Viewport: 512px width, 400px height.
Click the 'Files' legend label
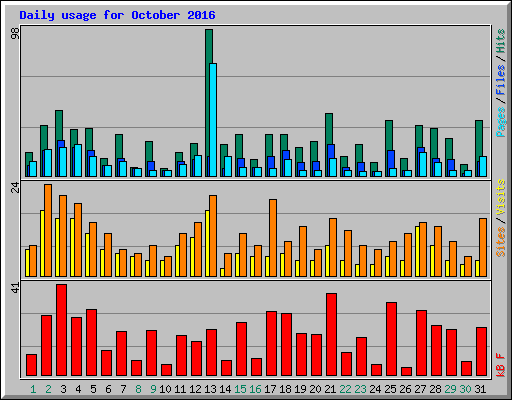[501, 80]
